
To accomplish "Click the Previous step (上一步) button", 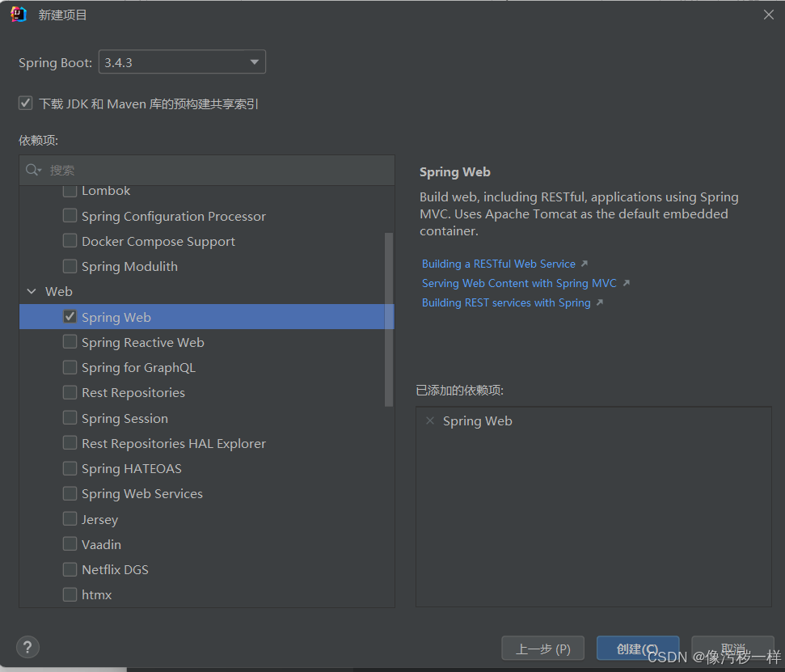I will coord(542,649).
